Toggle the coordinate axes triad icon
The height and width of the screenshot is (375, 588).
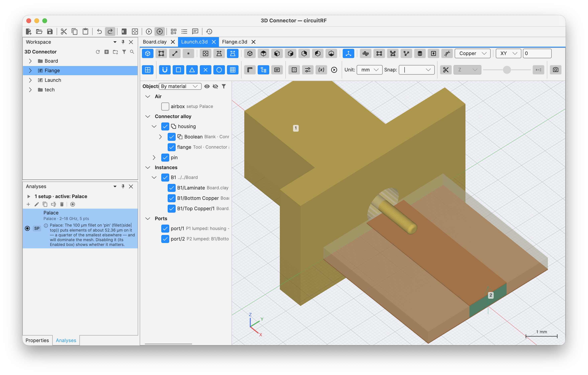click(348, 53)
